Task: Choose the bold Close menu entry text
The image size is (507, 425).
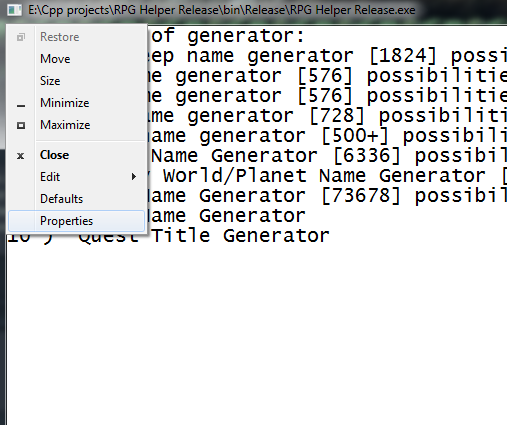Action: click(x=54, y=155)
